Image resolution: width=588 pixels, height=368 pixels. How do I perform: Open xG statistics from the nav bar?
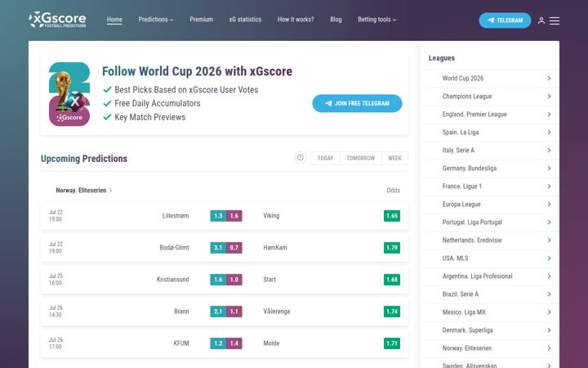[245, 20]
